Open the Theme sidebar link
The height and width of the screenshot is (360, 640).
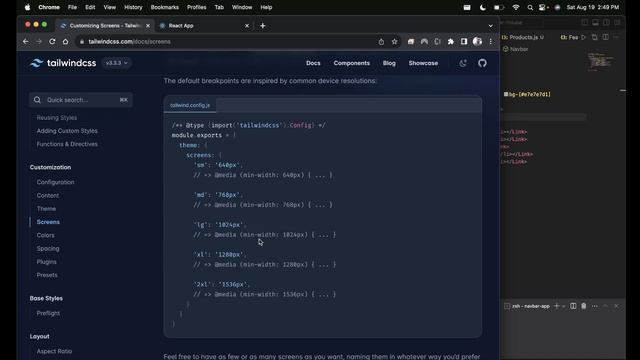point(46,209)
